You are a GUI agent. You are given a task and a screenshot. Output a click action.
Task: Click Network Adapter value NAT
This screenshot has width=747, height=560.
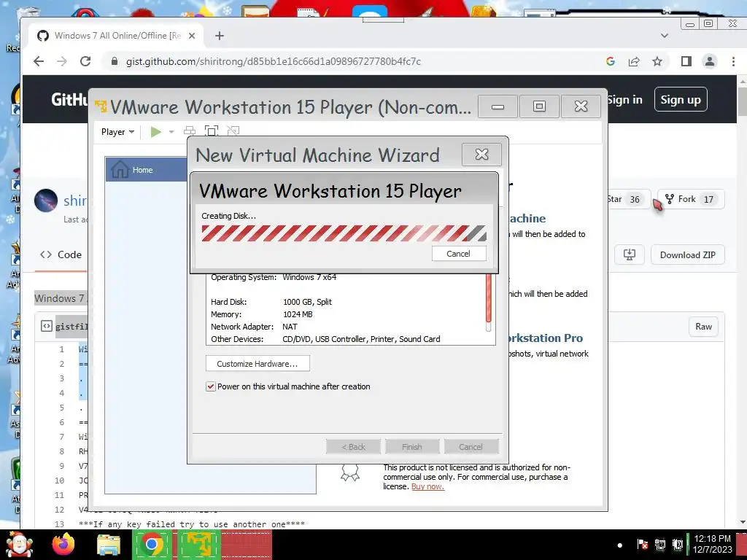click(x=290, y=327)
